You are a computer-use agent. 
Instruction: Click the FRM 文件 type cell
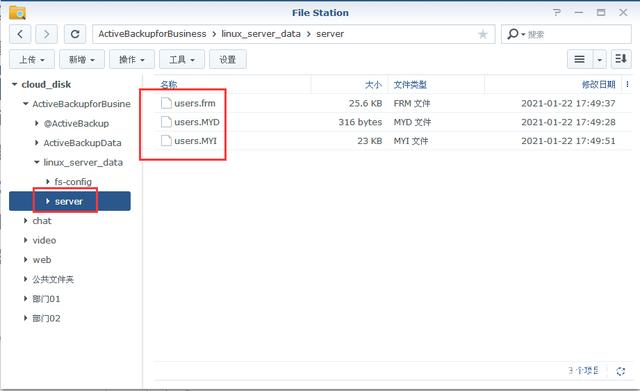click(x=412, y=103)
